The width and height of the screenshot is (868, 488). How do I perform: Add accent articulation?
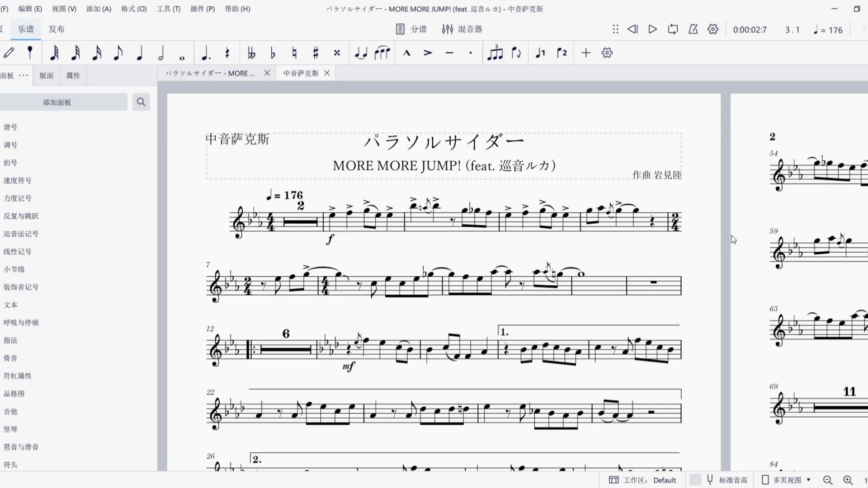(x=428, y=53)
